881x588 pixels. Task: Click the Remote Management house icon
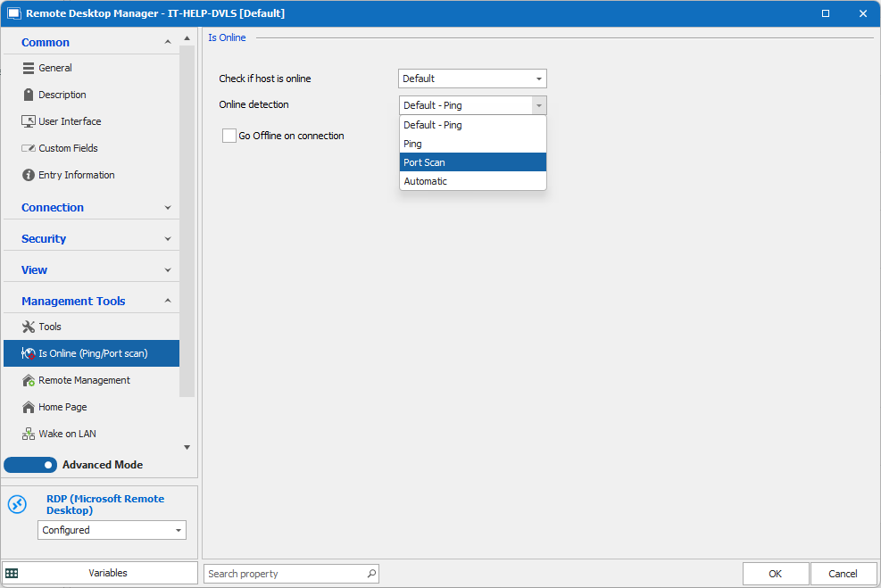point(29,380)
